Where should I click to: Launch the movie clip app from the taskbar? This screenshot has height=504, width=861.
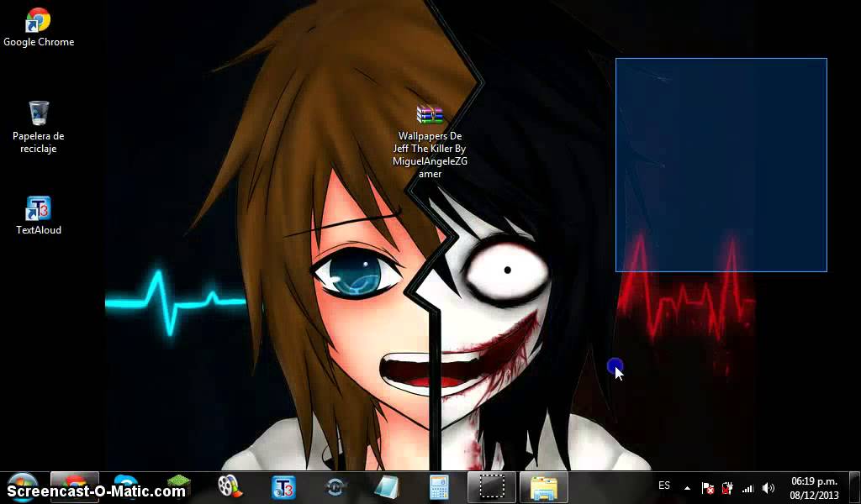pyautogui.click(x=230, y=487)
